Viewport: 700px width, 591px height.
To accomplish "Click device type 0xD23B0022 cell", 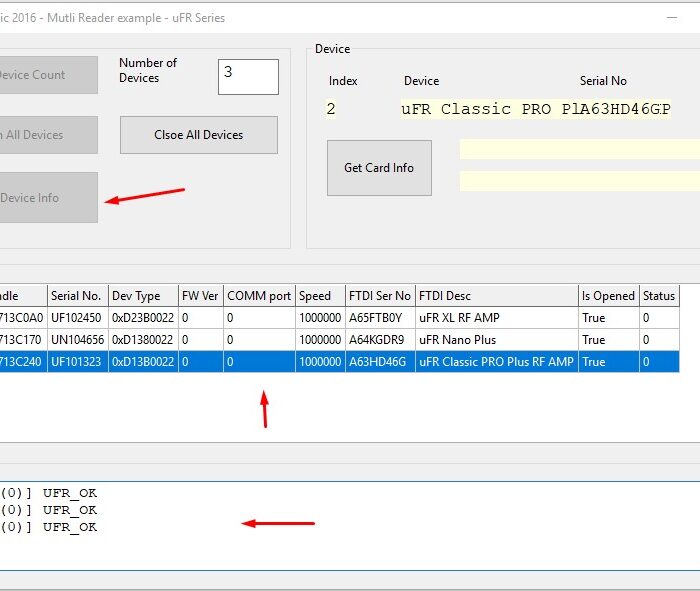I will (x=143, y=318).
